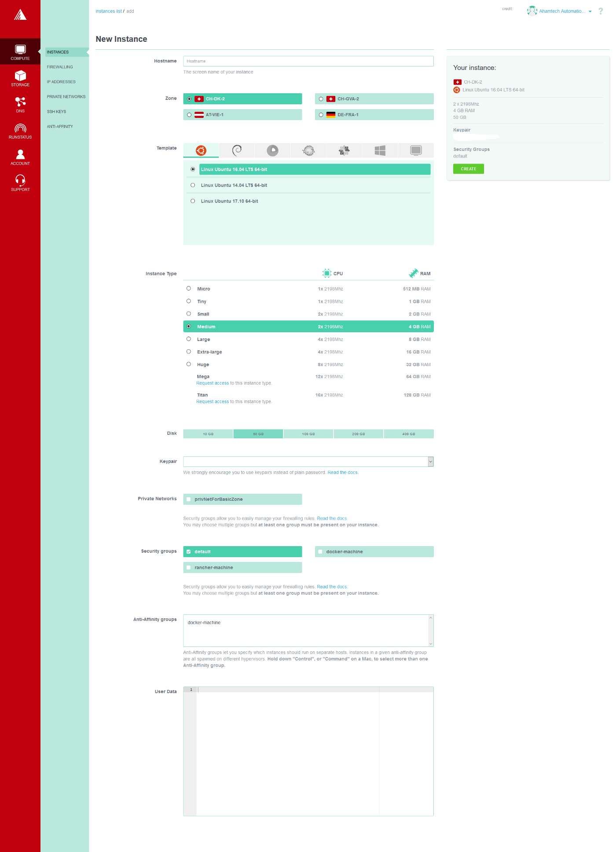The height and width of the screenshot is (852, 616).
Task: Select docker-machine in Anti-Affinity groups list
Action: click(x=204, y=623)
